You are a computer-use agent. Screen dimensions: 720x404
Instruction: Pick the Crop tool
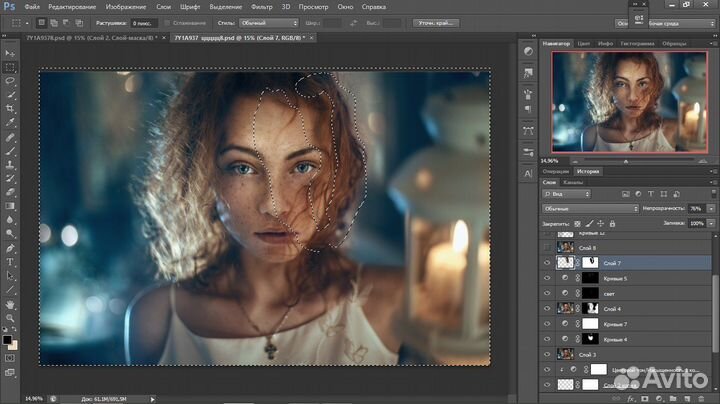(x=10, y=108)
